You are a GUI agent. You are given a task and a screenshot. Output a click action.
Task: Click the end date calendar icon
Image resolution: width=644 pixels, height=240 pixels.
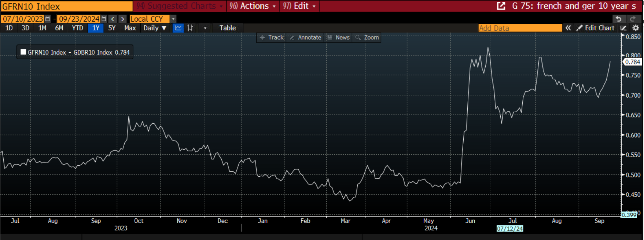(x=104, y=19)
